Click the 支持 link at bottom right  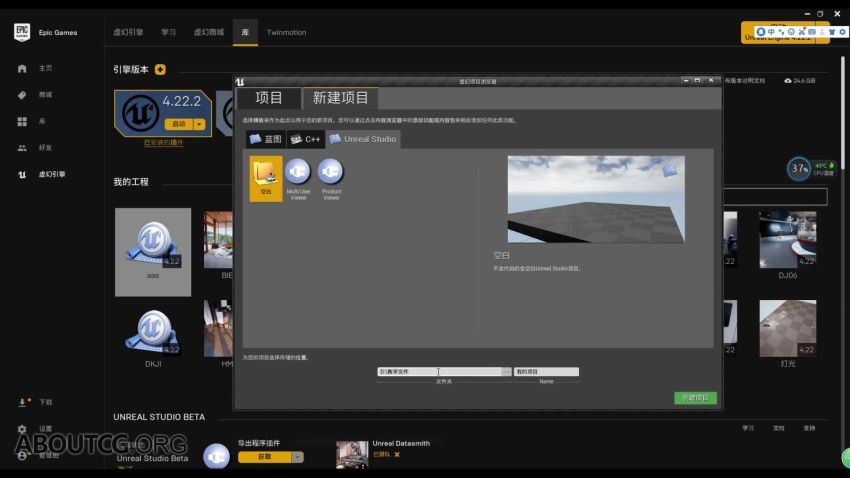tap(809, 428)
